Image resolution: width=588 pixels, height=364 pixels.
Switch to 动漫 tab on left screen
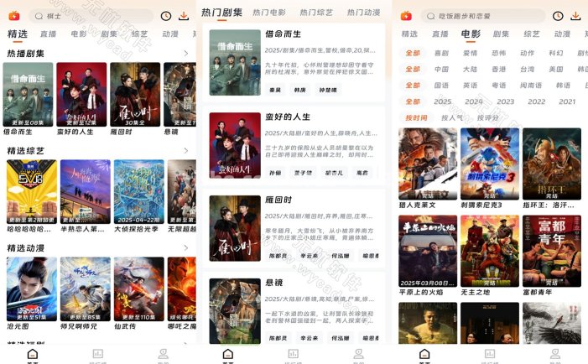[x=170, y=34]
